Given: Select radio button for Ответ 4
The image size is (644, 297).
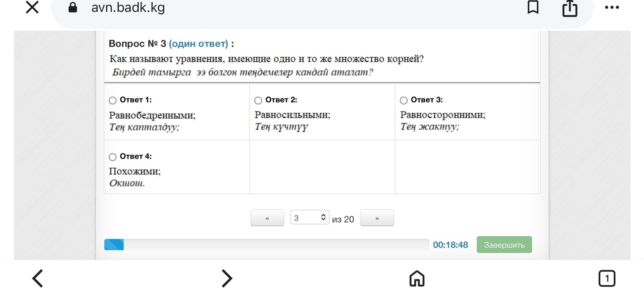Looking at the screenshot, I should (x=113, y=157).
